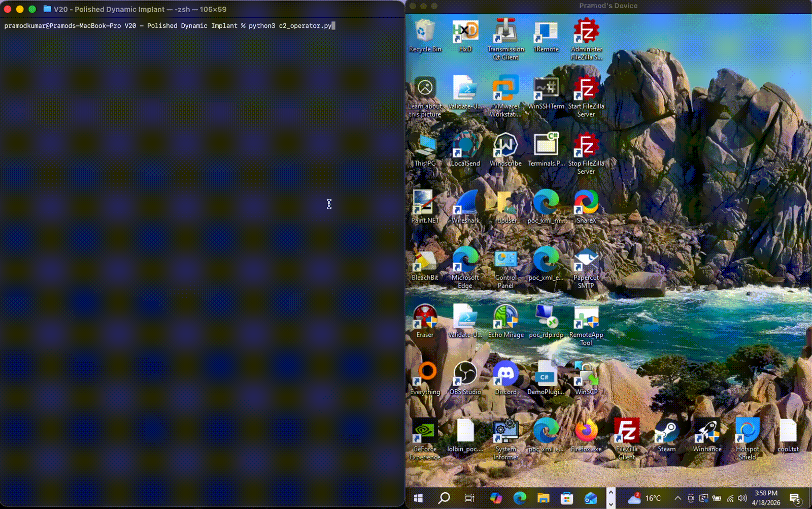Select the lolbin_poc... file icon

click(465, 436)
